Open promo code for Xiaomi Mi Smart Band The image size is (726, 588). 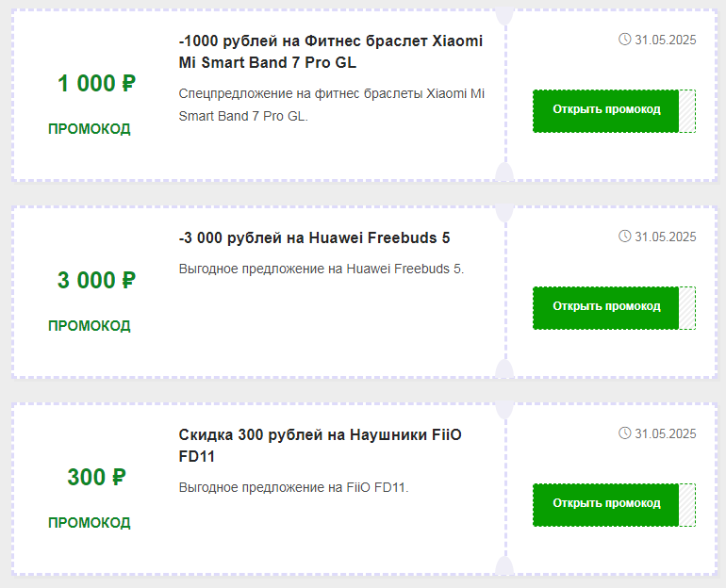pos(606,111)
